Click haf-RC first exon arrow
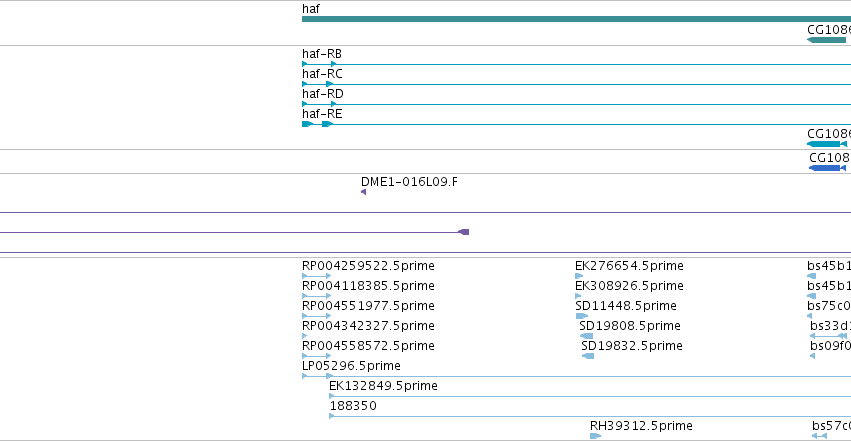This screenshot has width=851, height=441. pyautogui.click(x=305, y=84)
